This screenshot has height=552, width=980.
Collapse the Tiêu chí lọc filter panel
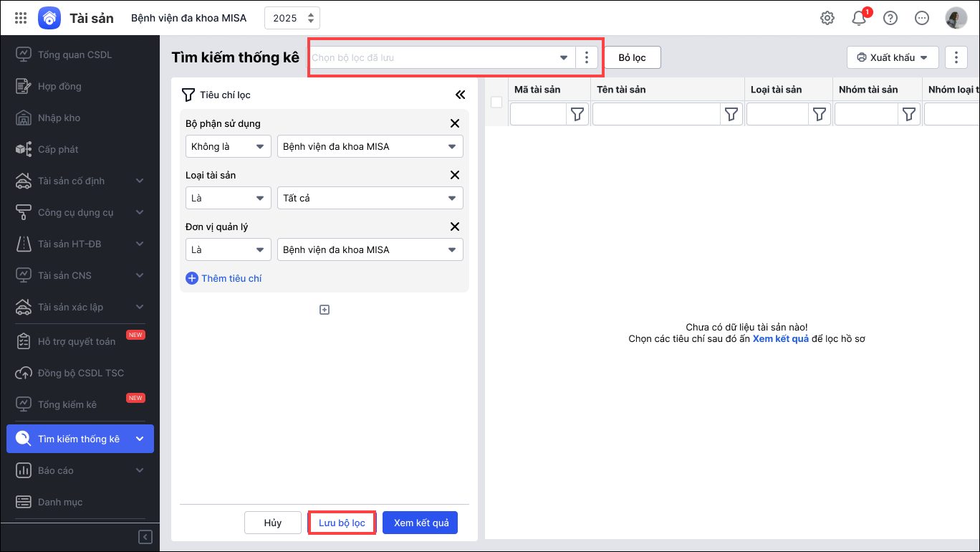[x=460, y=95]
